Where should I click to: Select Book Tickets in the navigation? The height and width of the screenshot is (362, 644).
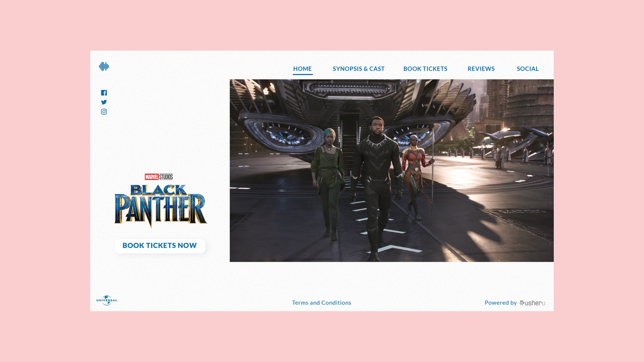pos(425,69)
